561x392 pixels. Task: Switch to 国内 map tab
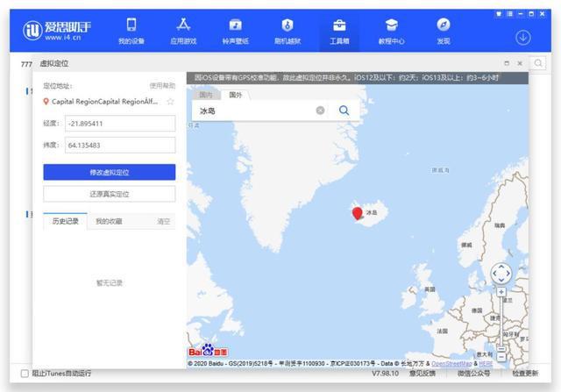[x=206, y=94]
